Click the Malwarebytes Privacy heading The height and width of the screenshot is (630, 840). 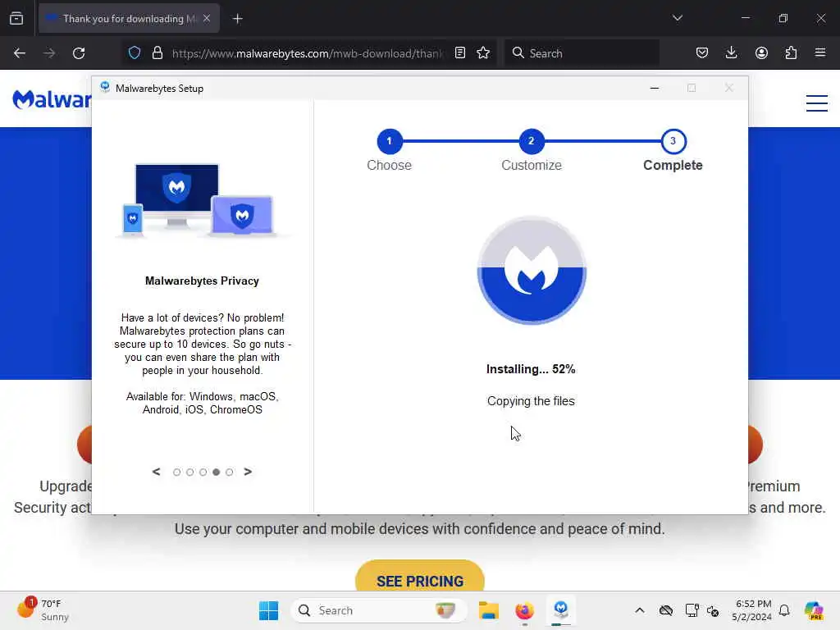pos(202,281)
